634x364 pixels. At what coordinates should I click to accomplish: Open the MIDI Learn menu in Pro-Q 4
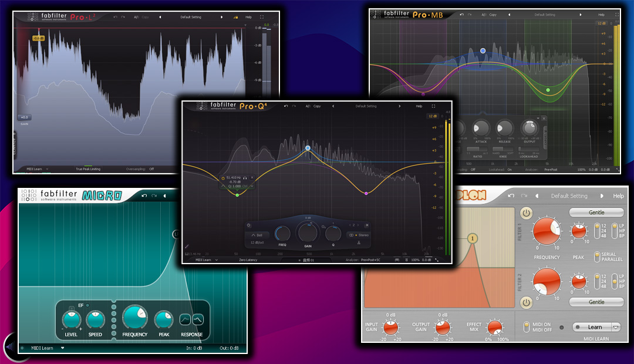[207, 259]
